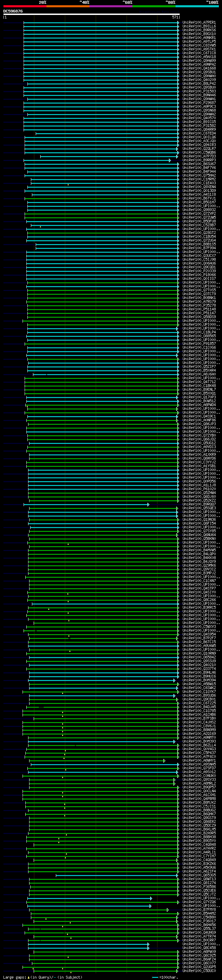The width and height of the screenshot is (222, 980).
Task: Click the UniRef100_C1BK48 label
Action: point(199,386)
